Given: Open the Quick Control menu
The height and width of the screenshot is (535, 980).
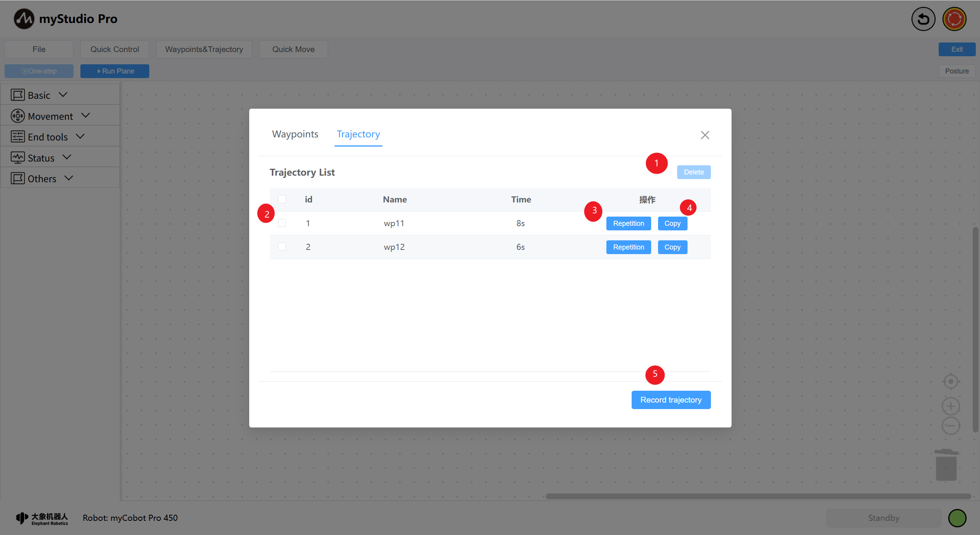Looking at the screenshot, I should [114, 49].
